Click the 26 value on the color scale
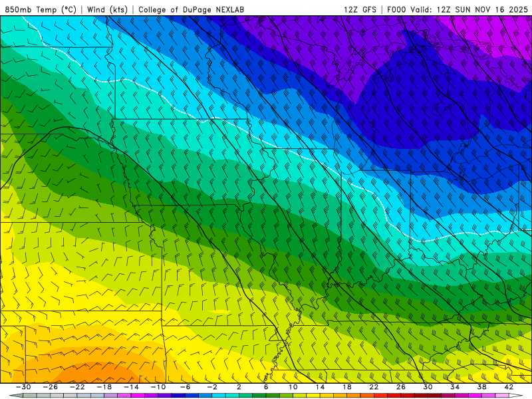 click(401, 387)
